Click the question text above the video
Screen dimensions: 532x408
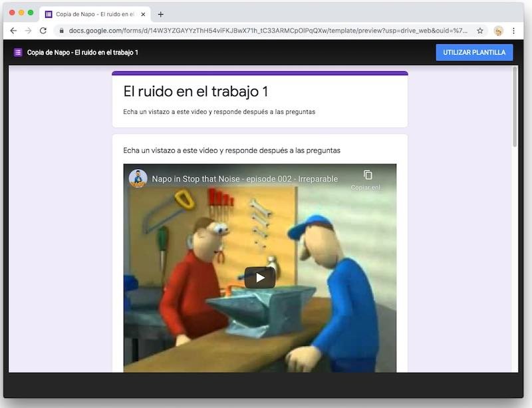click(231, 150)
